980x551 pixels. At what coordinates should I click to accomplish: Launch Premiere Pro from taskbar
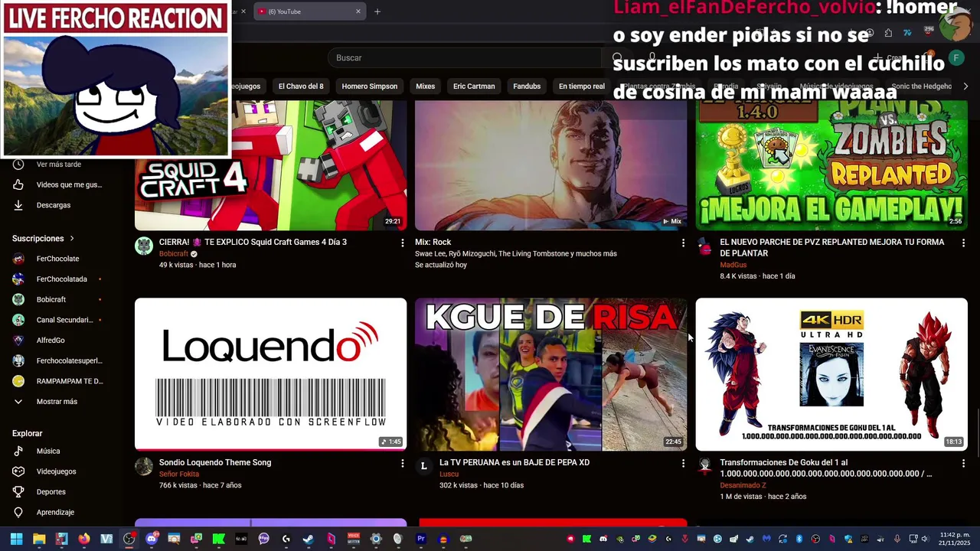[420, 539]
